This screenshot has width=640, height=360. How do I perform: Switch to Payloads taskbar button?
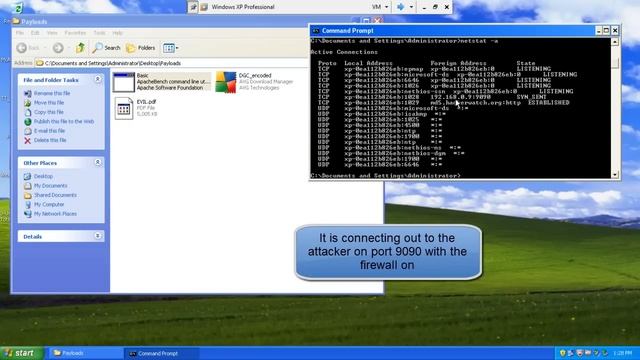click(84, 353)
